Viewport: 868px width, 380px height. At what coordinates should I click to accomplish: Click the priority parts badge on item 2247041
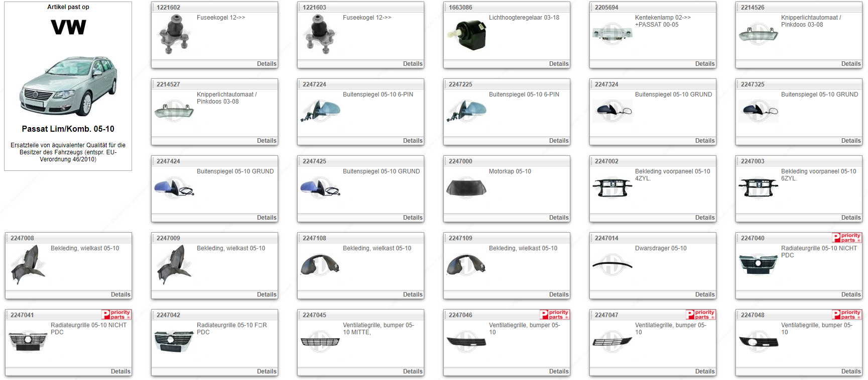tap(116, 315)
